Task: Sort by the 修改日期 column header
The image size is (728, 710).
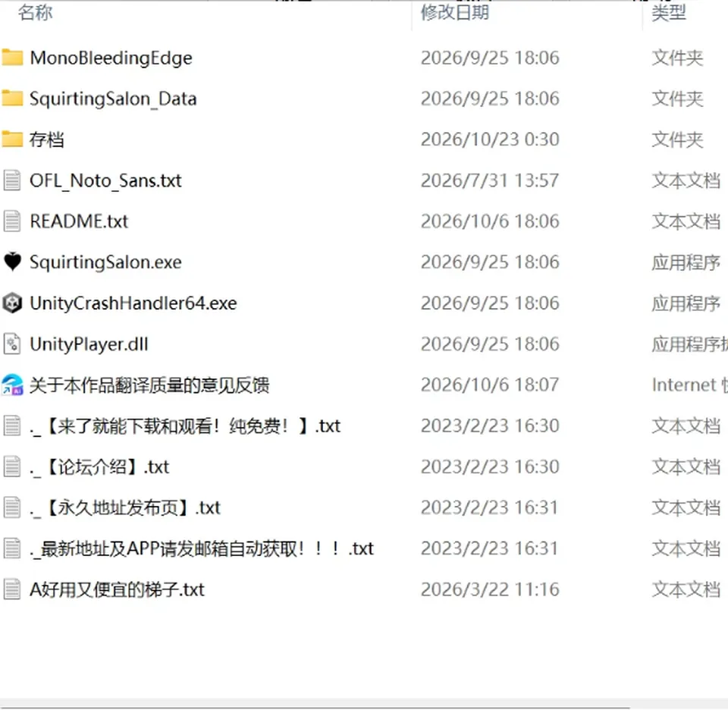Action: point(455,13)
